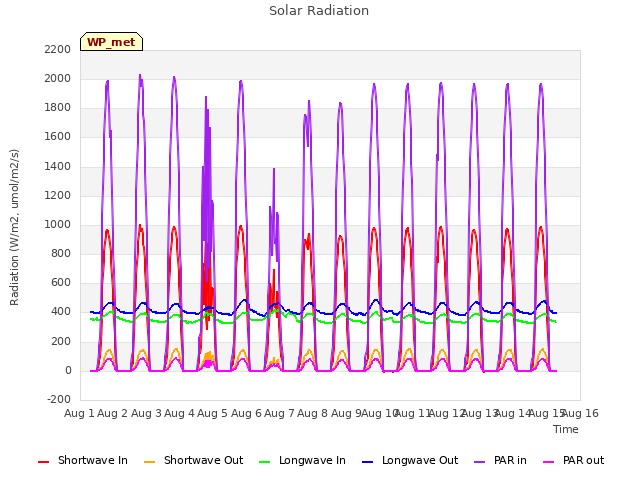
Task: Click the magenta PAR out legend swatch
Action: pos(549,462)
